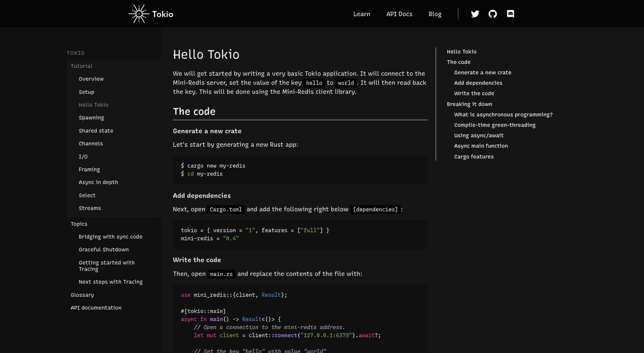The width and height of the screenshot is (644, 353).
Task: Click the Add dependencies heading in article
Action: 202,196
